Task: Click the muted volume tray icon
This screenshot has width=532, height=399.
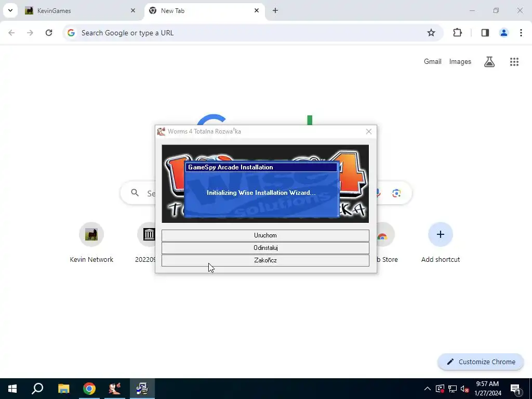Action: tap(464, 389)
